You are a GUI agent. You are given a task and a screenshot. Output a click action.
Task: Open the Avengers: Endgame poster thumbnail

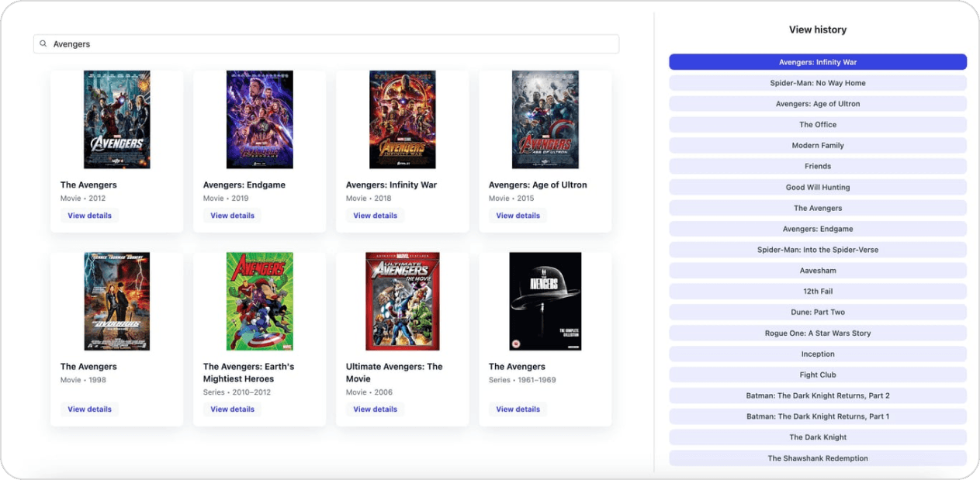(259, 119)
